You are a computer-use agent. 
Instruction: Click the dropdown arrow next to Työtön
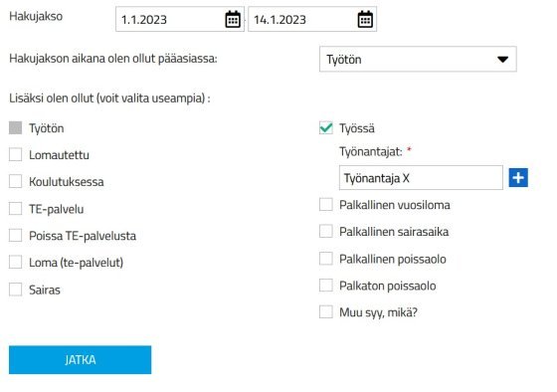click(x=502, y=60)
